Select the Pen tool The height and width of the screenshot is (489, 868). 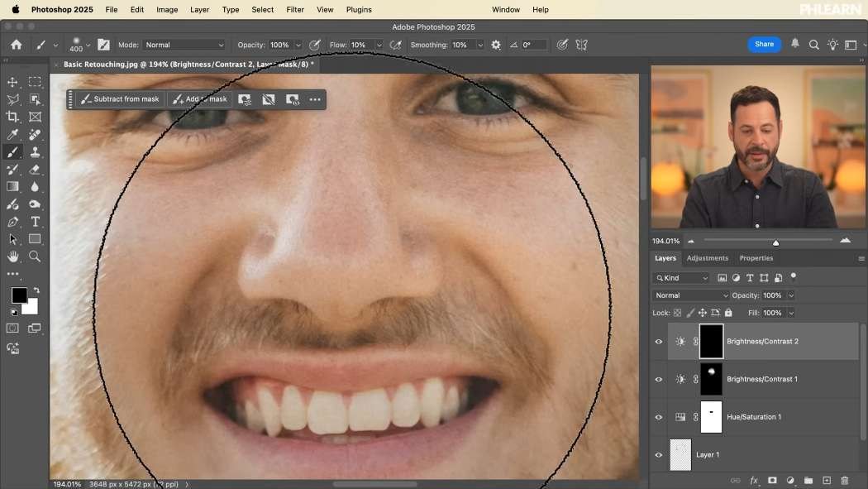click(12, 222)
